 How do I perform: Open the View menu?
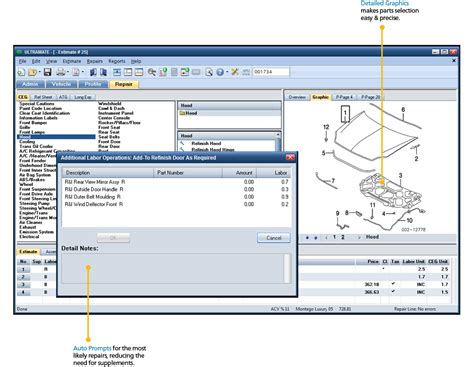(x=51, y=61)
